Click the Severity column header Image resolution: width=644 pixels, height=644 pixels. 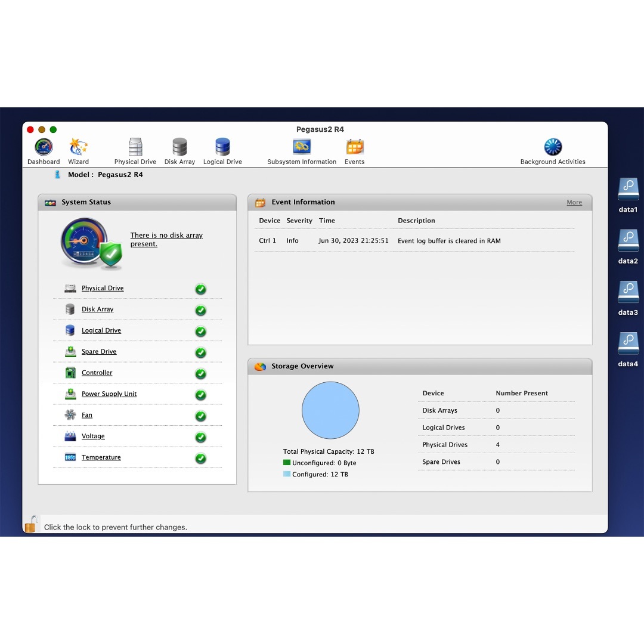point(299,221)
